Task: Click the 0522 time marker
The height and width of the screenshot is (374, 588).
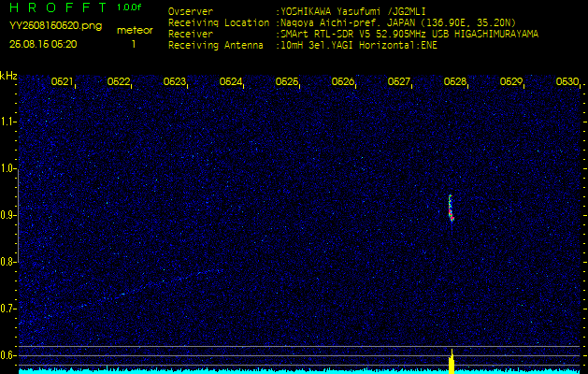Action: [x=118, y=81]
